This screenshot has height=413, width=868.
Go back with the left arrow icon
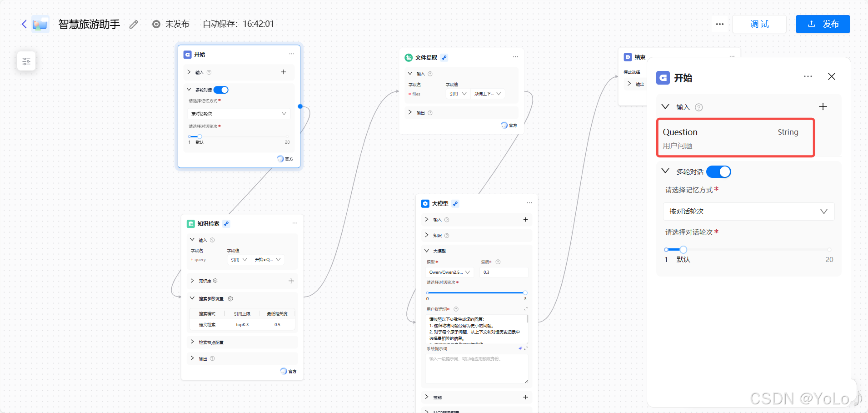(24, 24)
